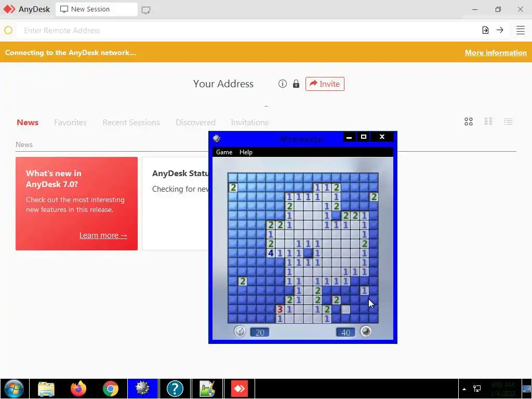Open the What's new in AnyDesk 7.0 card
The width and height of the screenshot is (532, 399).
[x=77, y=204]
